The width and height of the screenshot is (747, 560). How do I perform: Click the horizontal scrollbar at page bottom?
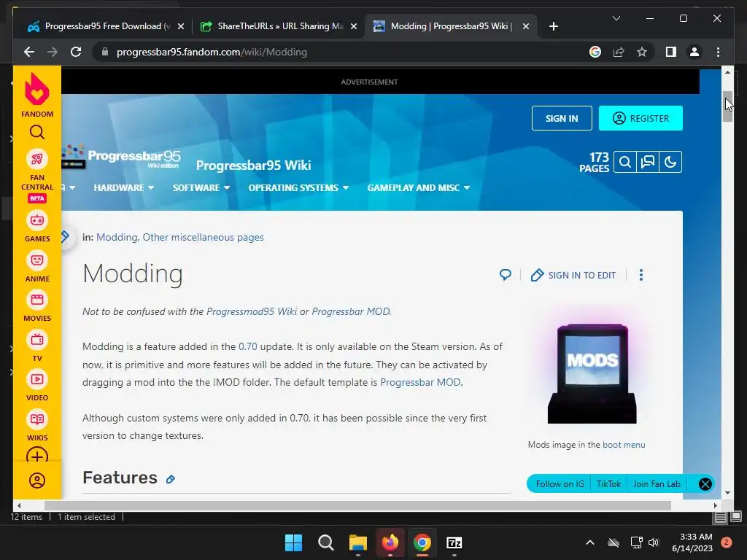pyautogui.click(x=357, y=505)
